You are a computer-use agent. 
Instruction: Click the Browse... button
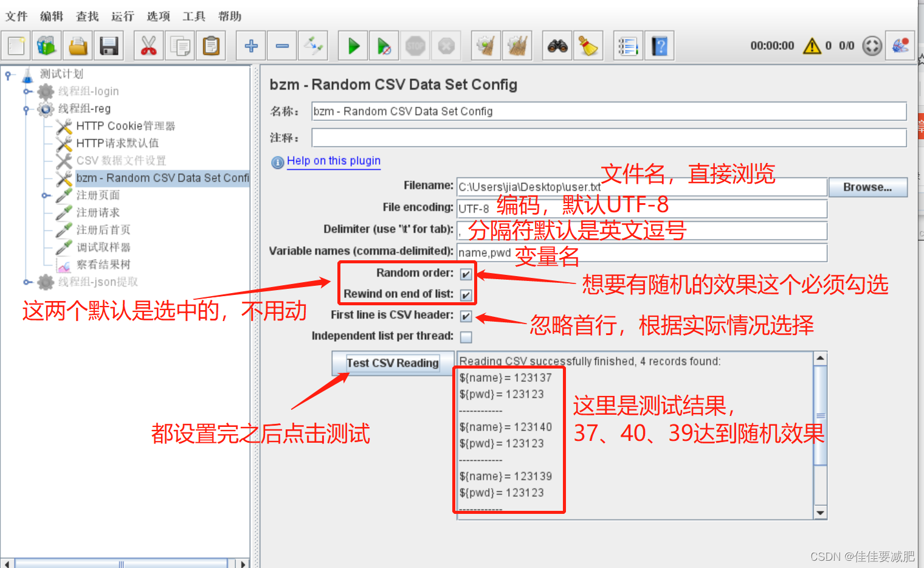[867, 187]
